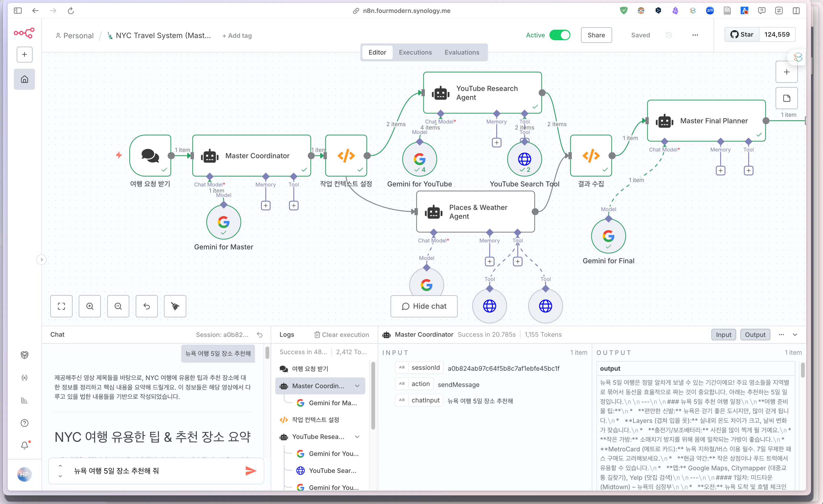Screen dimensions: 823x504
Task: Select the Gemini for Final node
Action: coord(609,236)
